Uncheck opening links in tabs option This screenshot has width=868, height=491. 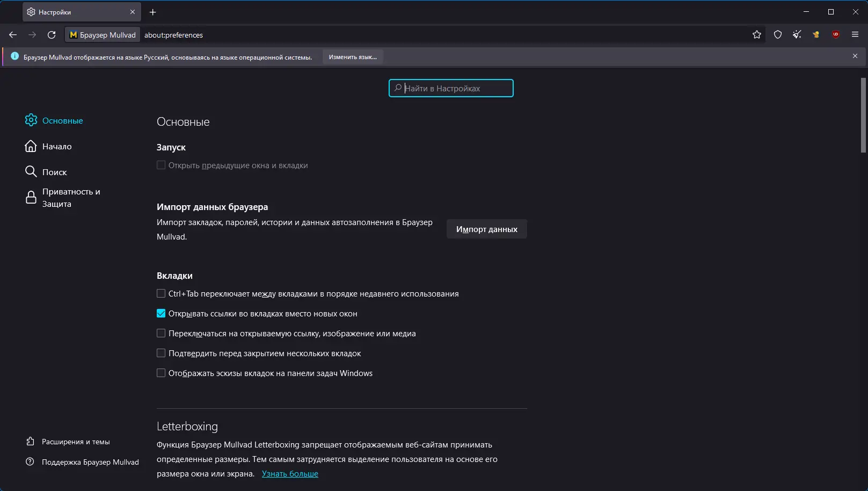coord(161,313)
